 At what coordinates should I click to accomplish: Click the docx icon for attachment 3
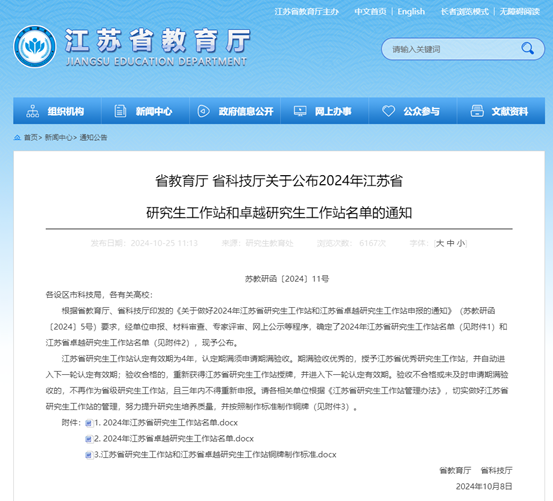[89, 455]
